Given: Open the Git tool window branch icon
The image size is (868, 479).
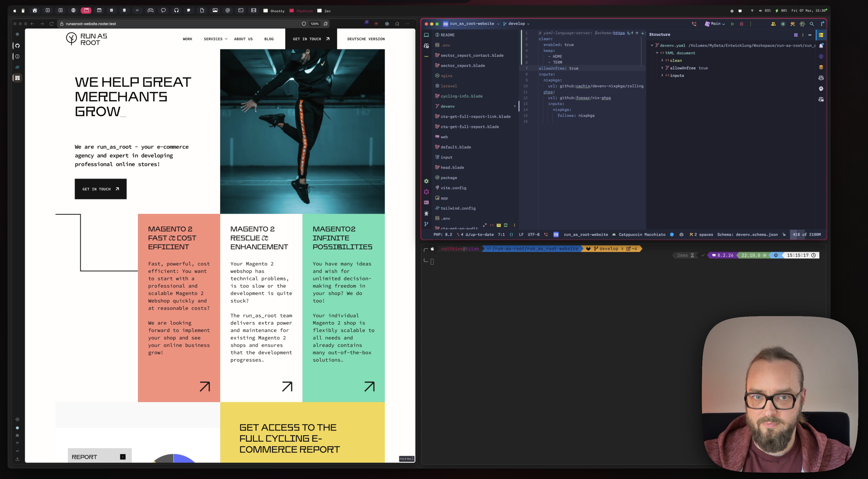Looking at the screenshot, I should pos(427,224).
